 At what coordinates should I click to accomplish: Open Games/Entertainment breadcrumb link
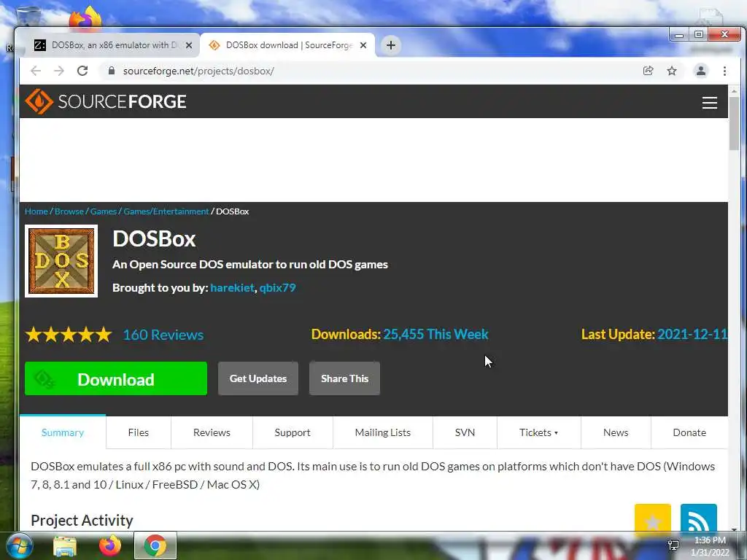point(166,211)
